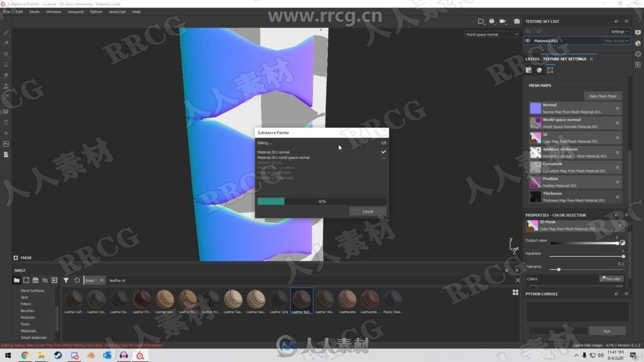
Task: Remove the Normal mesh map
Action: (617, 108)
